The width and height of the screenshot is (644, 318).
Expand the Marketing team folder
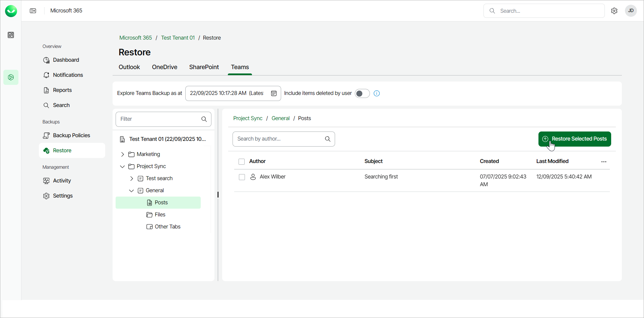point(123,154)
